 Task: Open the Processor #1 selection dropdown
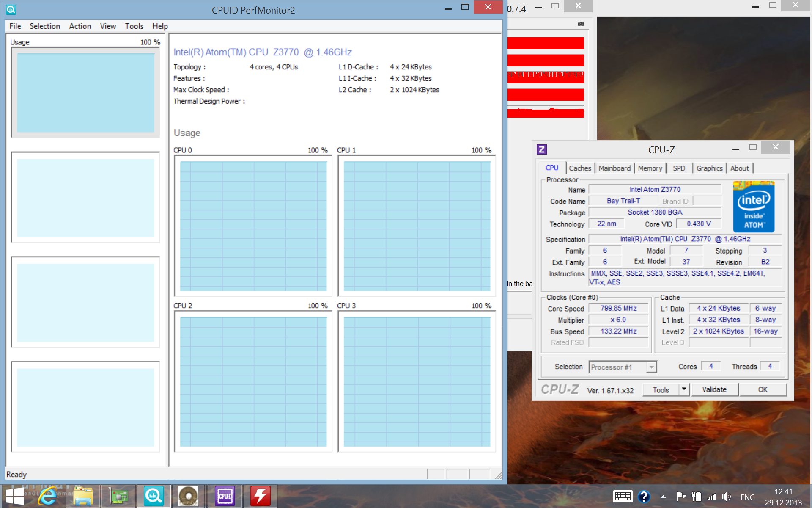[x=623, y=367]
